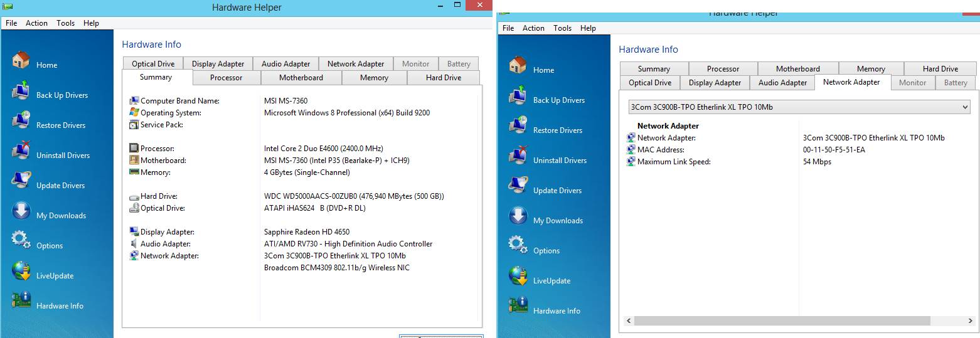This screenshot has width=980, height=338.
Task: Open Tools menu in right window
Action: tap(562, 28)
